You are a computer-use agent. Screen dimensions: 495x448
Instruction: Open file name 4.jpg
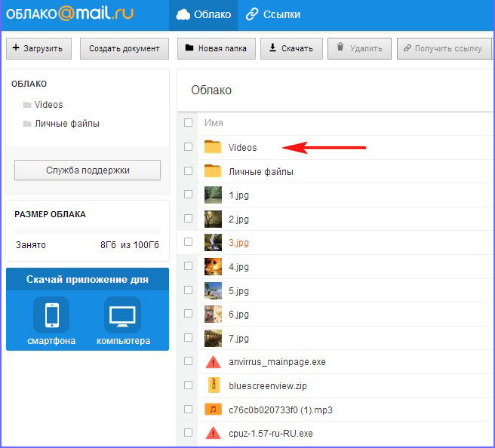click(238, 267)
